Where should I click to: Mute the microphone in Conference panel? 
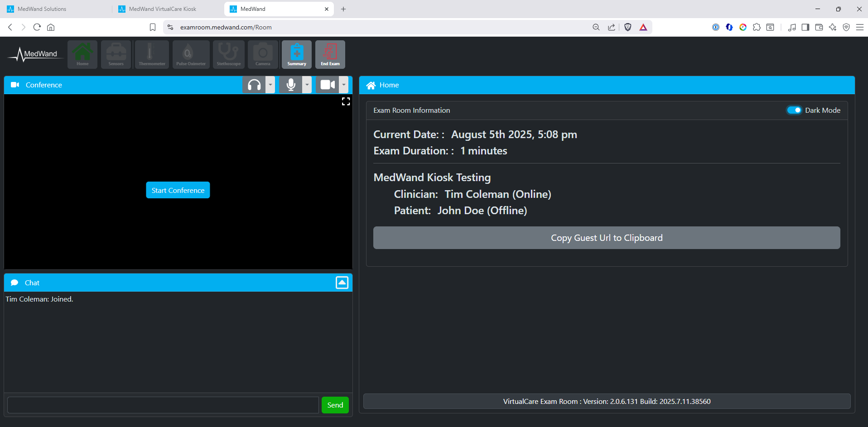(291, 85)
